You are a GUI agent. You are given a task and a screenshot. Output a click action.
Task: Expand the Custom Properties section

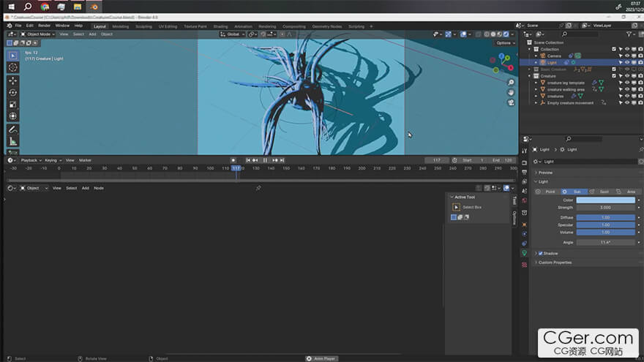555,263
